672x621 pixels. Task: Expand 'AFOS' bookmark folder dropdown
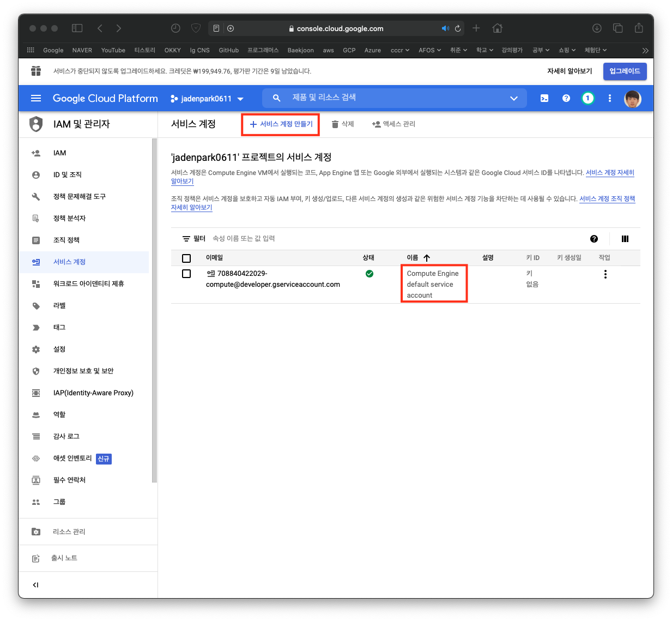click(x=430, y=50)
